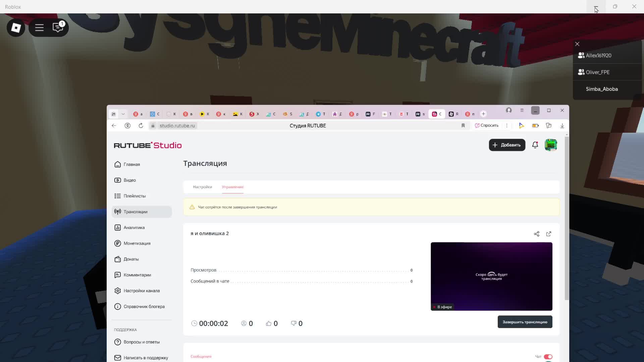Open the browser extensions icon
The height and width of the screenshot is (362, 644).
pyautogui.click(x=549, y=125)
